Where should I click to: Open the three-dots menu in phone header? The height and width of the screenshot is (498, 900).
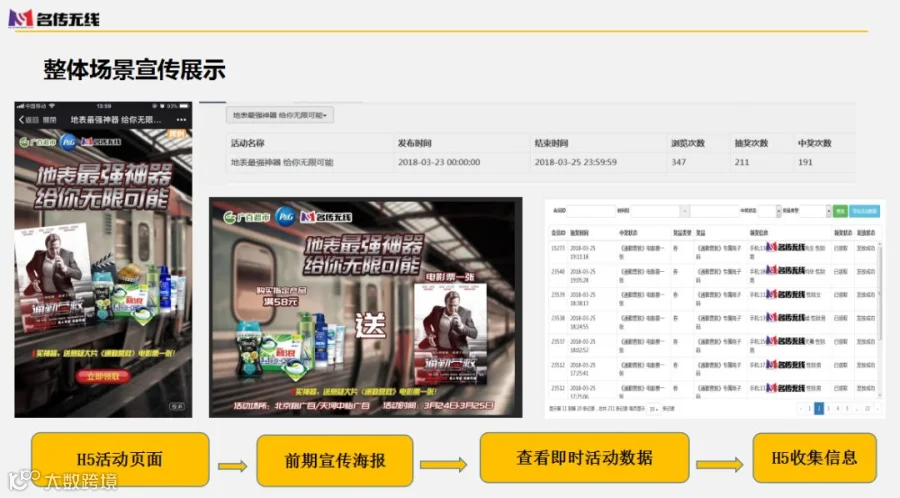181,120
